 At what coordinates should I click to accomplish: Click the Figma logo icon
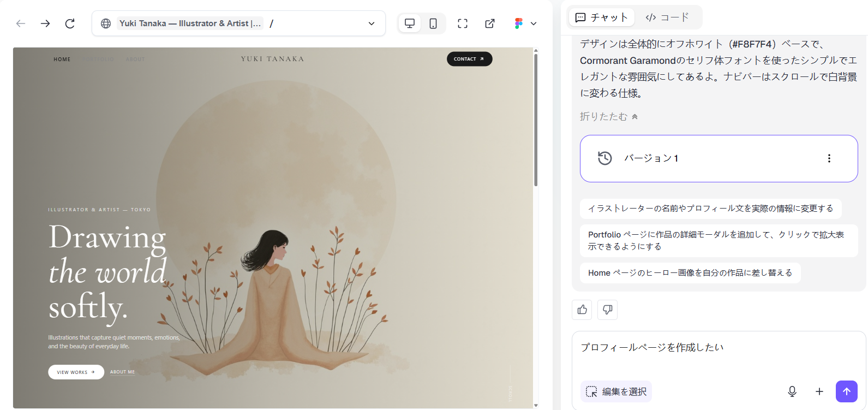518,23
